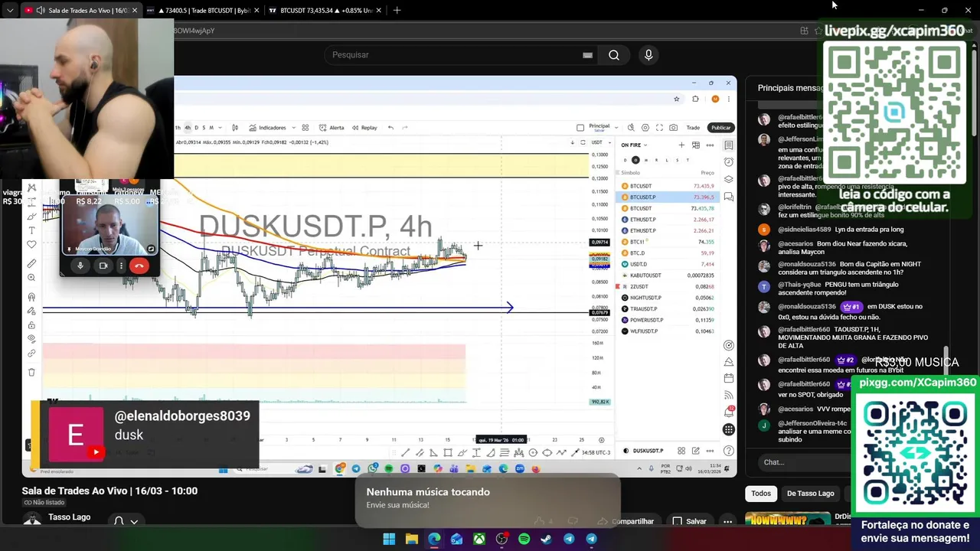Viewport: 980px width, 551px height.
Task: Open the object tree layers panel
Action: pyautogui.click(x=729, y=179)
